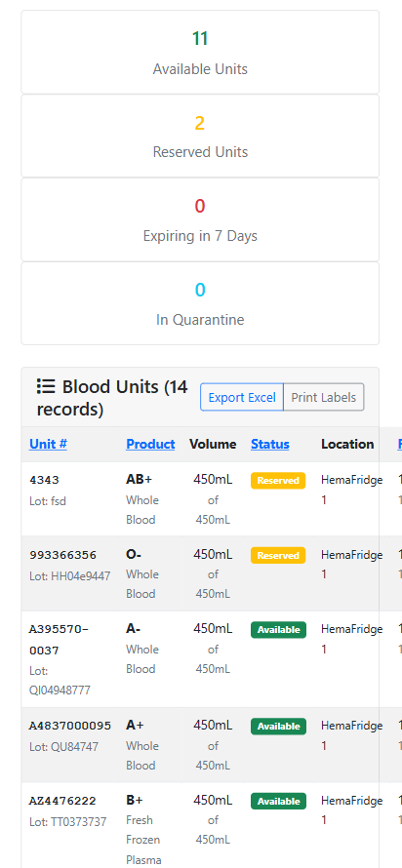
Task: Click the HemaFridge 1 location for unit 4343
Action: coord(351,490)
